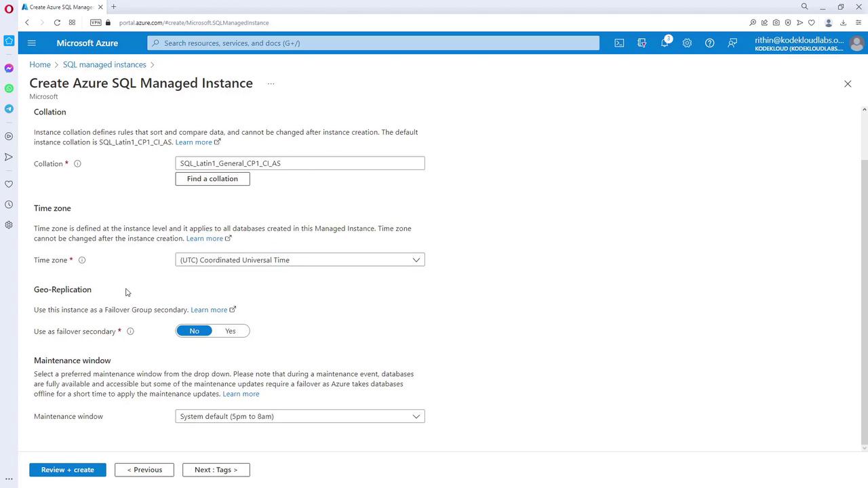Open Azure portal settings gear
868x488 pixels.
click(x=687, y=43)
